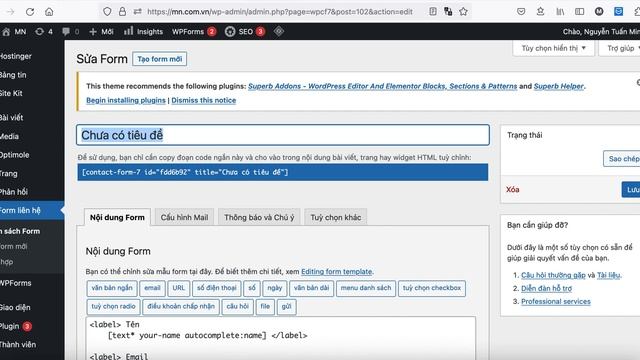Screen dimensions: 640x360
Task: Open the SEO admin bar menu
Action: click(245, 31)
